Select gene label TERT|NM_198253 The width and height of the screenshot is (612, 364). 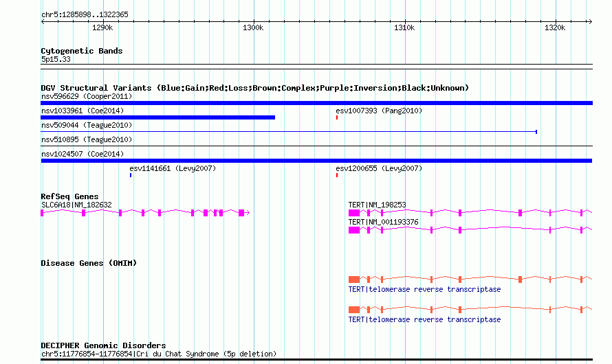pos(377,205)
